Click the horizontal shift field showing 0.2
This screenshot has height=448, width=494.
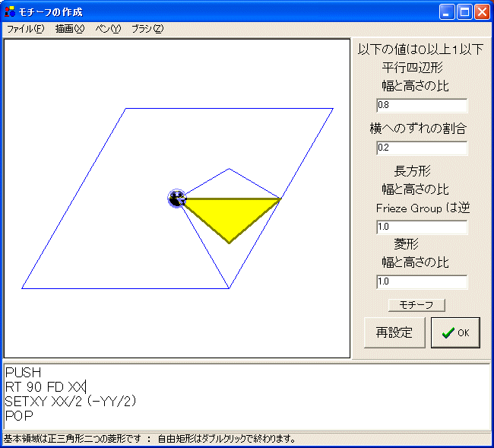(x=422, y=148)
